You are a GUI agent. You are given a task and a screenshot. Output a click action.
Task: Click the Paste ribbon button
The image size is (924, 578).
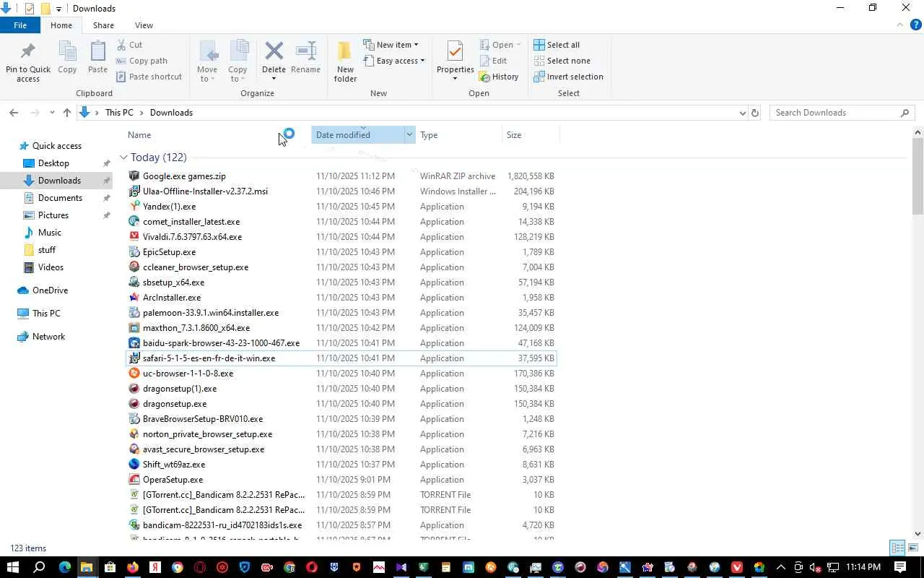[97, 58]
